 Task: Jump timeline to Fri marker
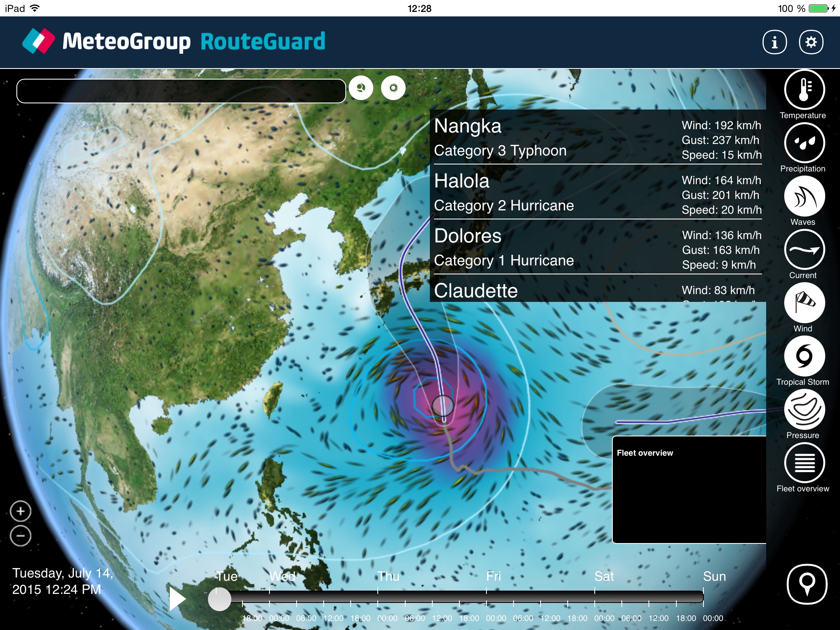(493, 576)
